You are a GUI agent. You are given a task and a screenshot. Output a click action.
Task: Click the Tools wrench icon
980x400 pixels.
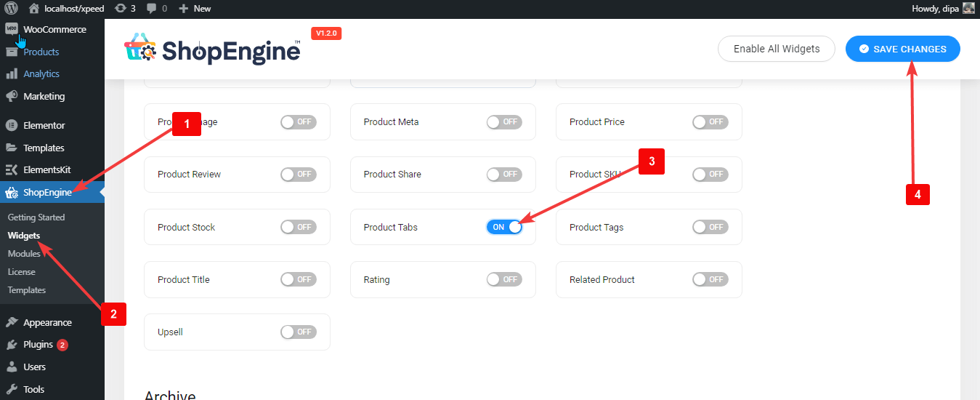tap(12, 389)
